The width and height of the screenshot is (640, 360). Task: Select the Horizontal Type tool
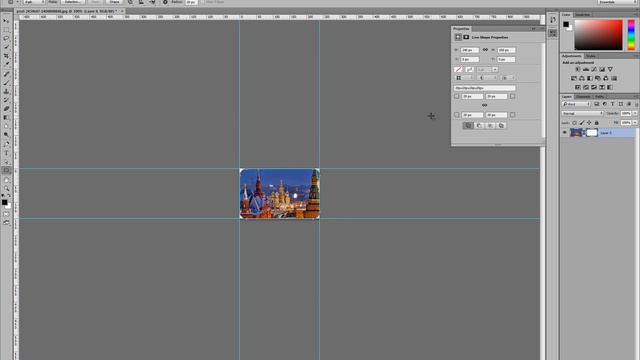6,153
